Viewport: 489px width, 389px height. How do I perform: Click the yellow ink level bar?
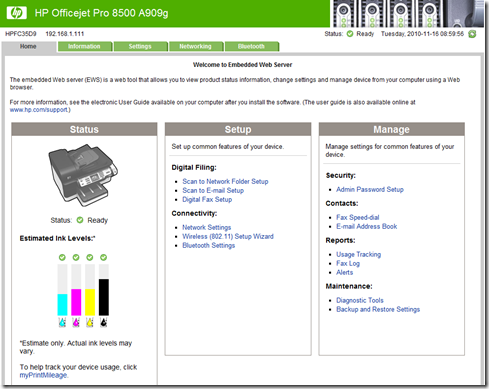(90, 290)
